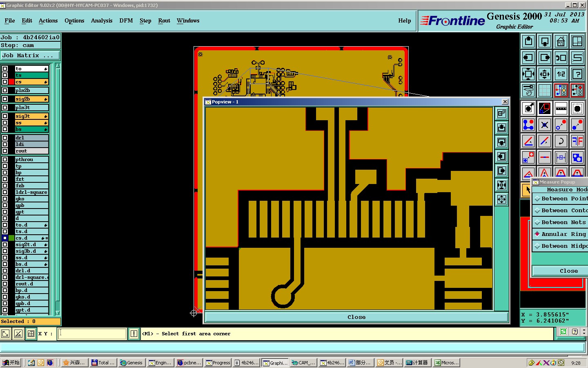Viewport: 588px width, 368px height.
Task: Open the Actions menu
Action: [x=48, y=20]
